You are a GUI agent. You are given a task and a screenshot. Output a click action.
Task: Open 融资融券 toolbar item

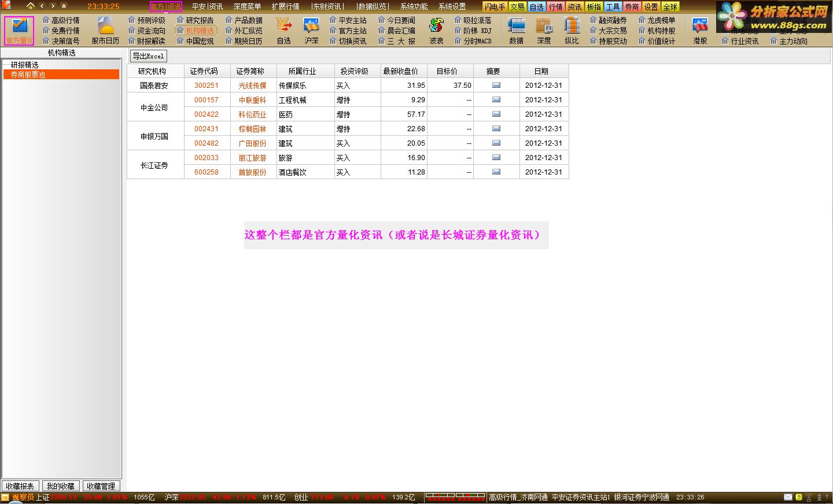[608, 20]
